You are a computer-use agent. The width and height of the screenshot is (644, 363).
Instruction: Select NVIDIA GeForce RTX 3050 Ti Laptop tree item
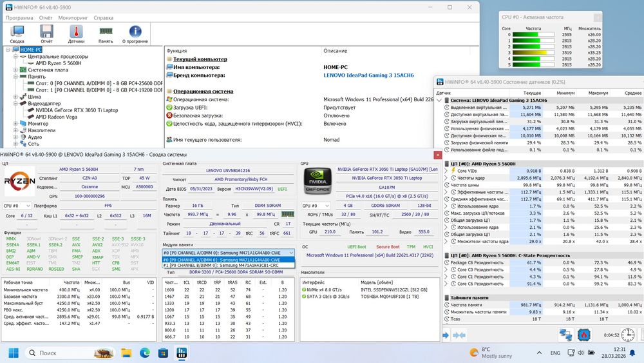tap(77, 110)
